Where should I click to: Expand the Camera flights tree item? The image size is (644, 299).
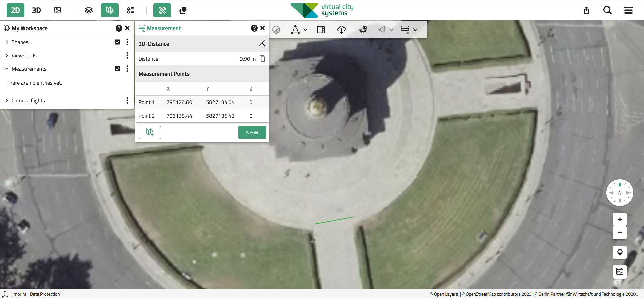[x=7, y=100]
